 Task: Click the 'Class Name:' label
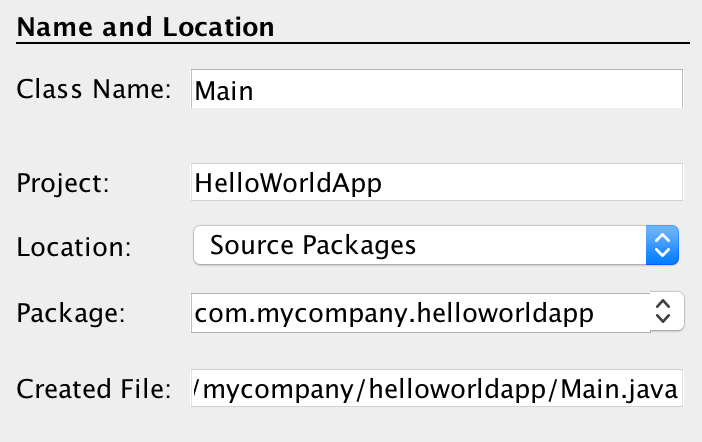pyautogui.click(x=93, y=88)
